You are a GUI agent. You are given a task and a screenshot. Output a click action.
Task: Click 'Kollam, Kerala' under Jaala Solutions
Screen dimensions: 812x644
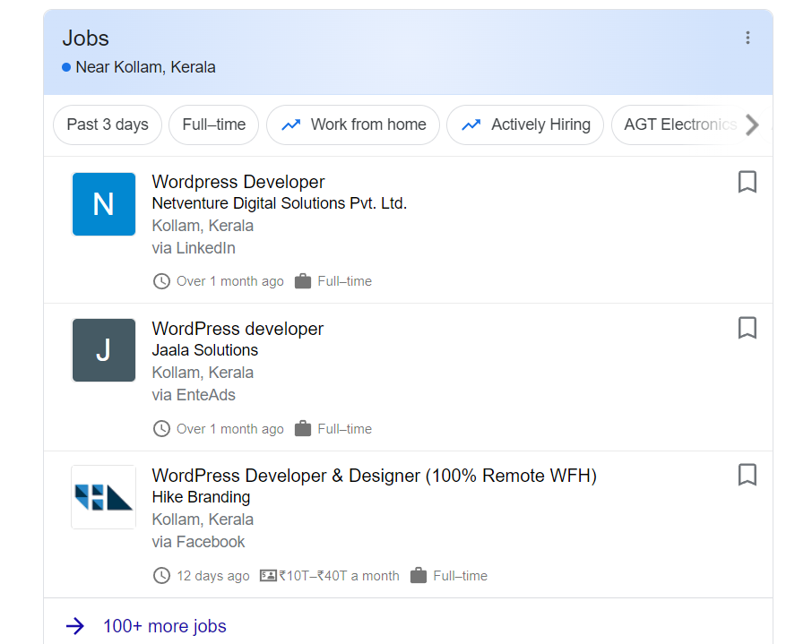coord(203,373)
